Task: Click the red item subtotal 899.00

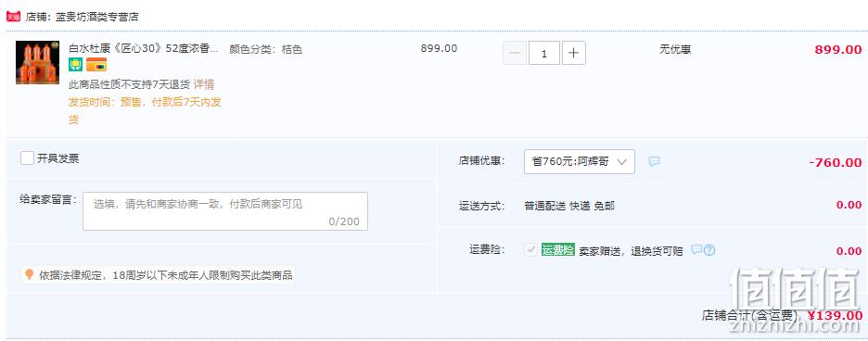Action: [838, 49]
